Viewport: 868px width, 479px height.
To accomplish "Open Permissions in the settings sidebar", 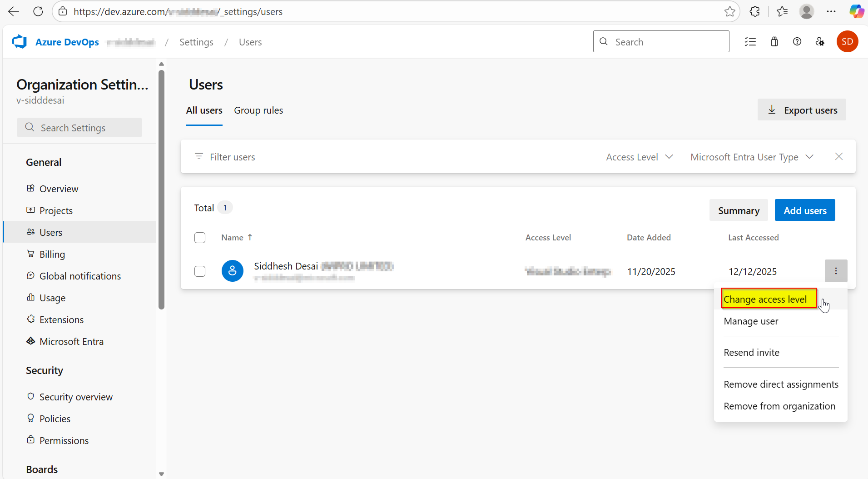I will coord(80,440).
